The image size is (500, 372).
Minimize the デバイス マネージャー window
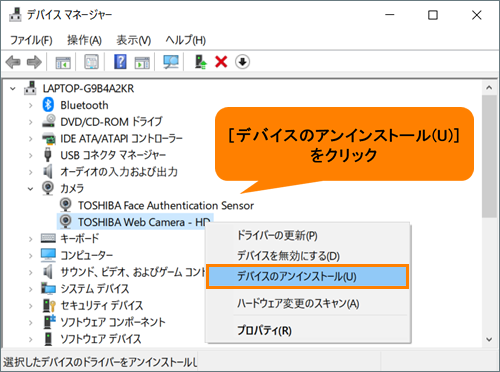pyautogui.click(x=390, y=15)
